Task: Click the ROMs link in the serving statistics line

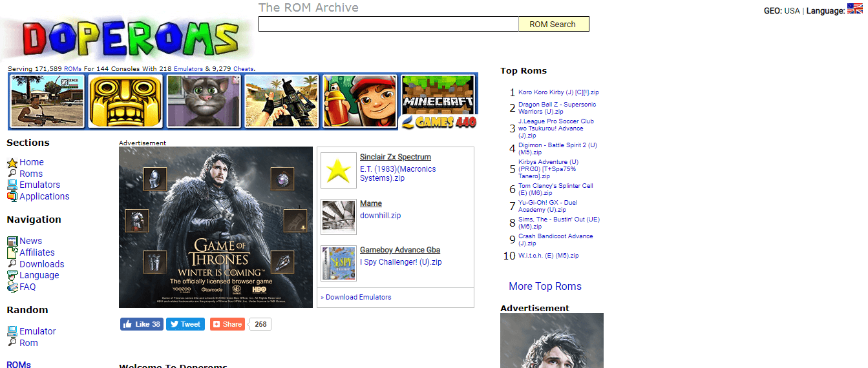Action: (72, 68)
